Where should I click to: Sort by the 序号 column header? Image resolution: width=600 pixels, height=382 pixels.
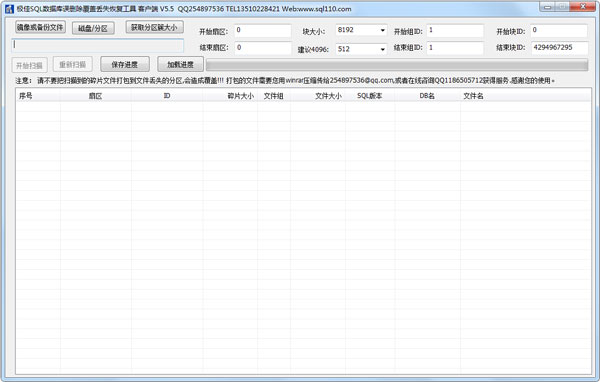(x=38, y=96)
